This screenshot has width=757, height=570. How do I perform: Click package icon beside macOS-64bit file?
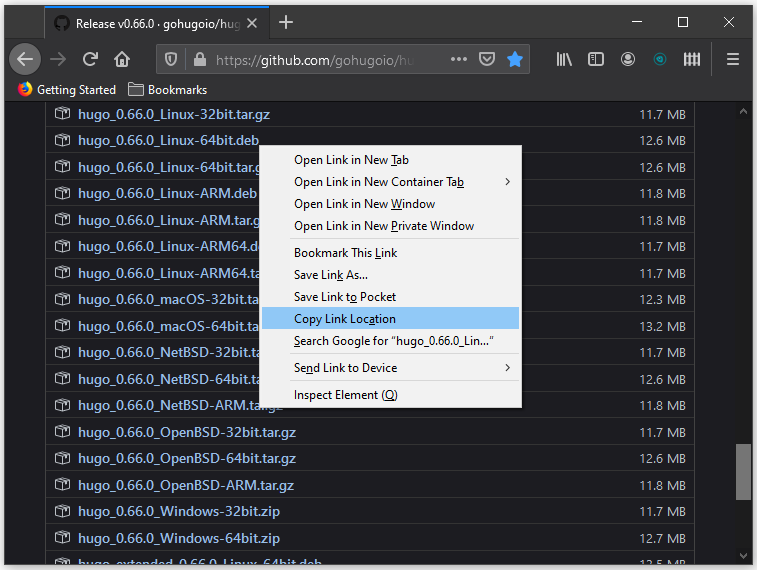tap(62, 325)
